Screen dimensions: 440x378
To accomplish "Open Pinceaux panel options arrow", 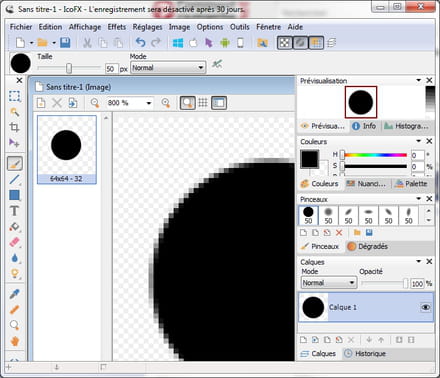I will 419,199.
